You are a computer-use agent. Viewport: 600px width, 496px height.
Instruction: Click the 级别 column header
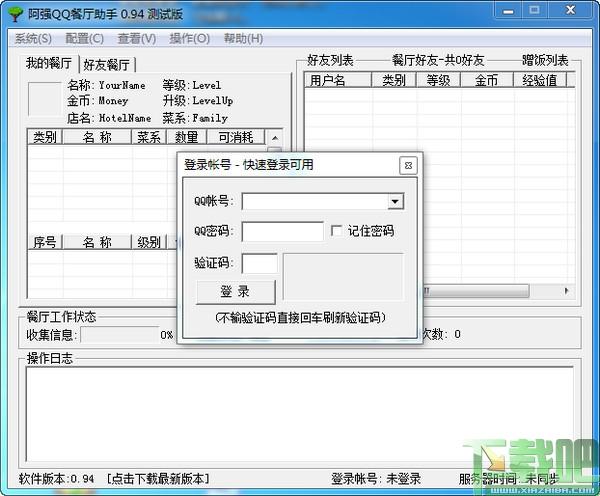(x=149, y=242)
